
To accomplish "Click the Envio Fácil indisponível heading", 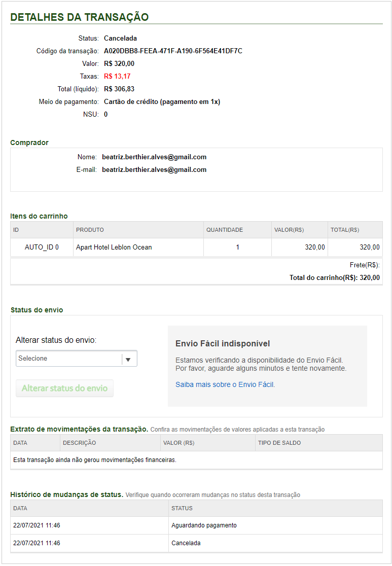I will pyautogui.click(x=223, y=344).
